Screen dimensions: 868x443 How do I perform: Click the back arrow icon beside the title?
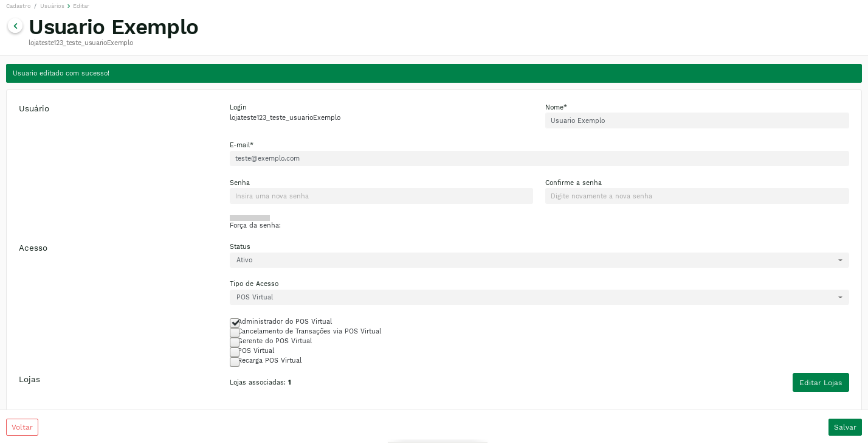15,26
